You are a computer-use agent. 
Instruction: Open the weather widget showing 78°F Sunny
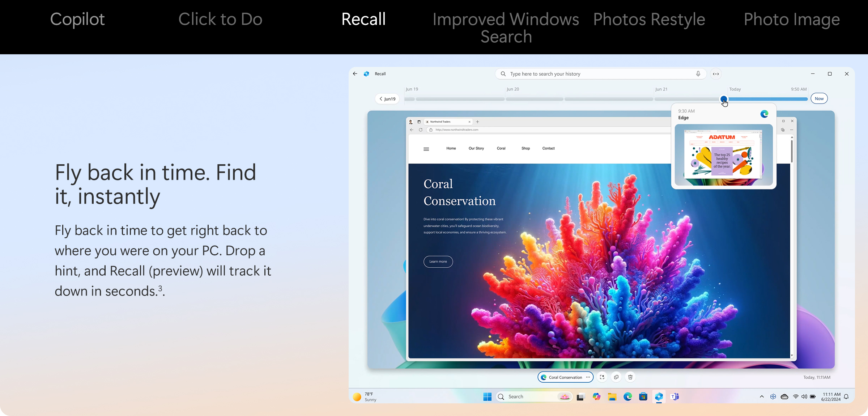(x=365, y=397)
